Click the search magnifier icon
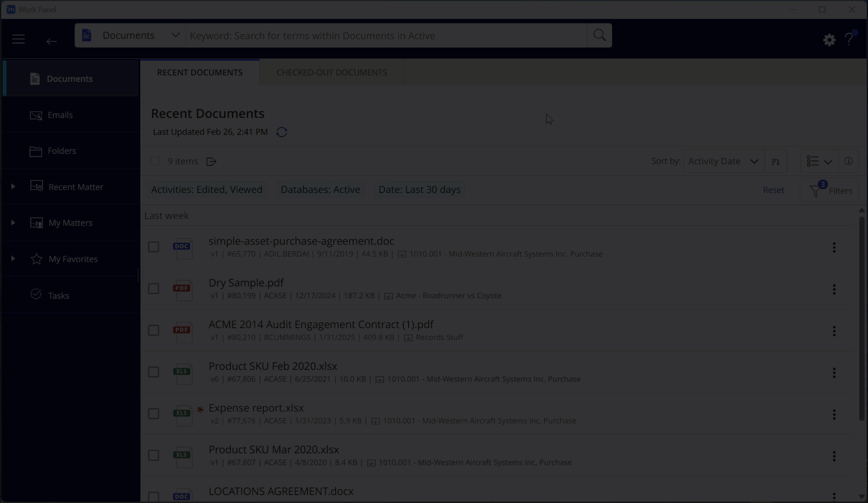 (599, 35)
